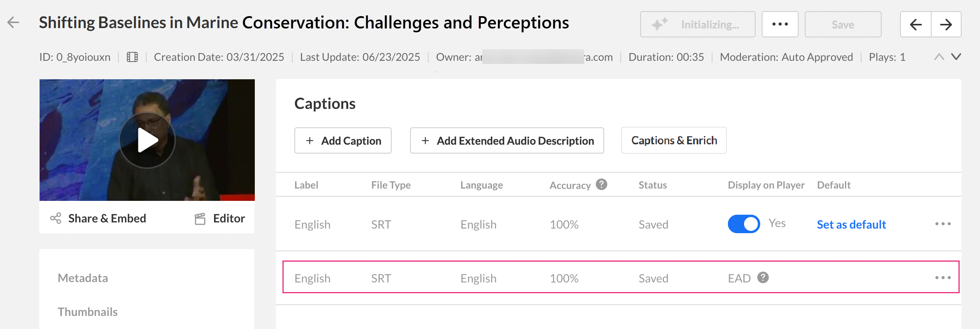
Task: Click the Accuracy help question mark icon
Action: pos(601,185)
